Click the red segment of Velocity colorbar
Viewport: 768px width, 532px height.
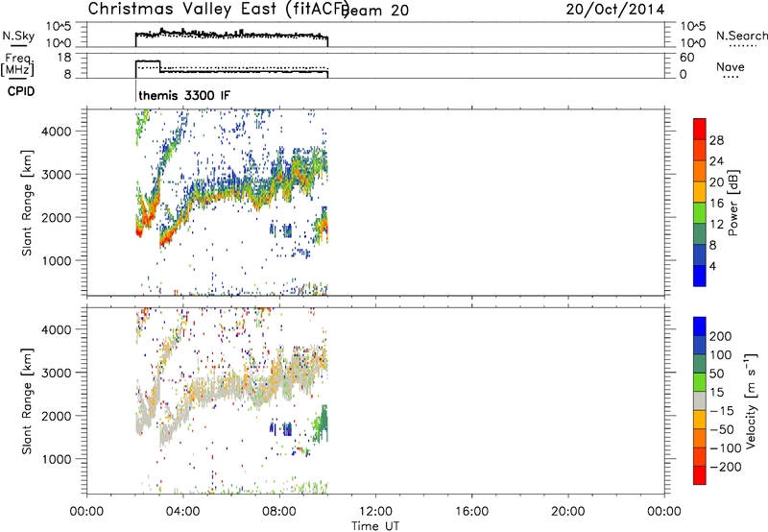700,475
